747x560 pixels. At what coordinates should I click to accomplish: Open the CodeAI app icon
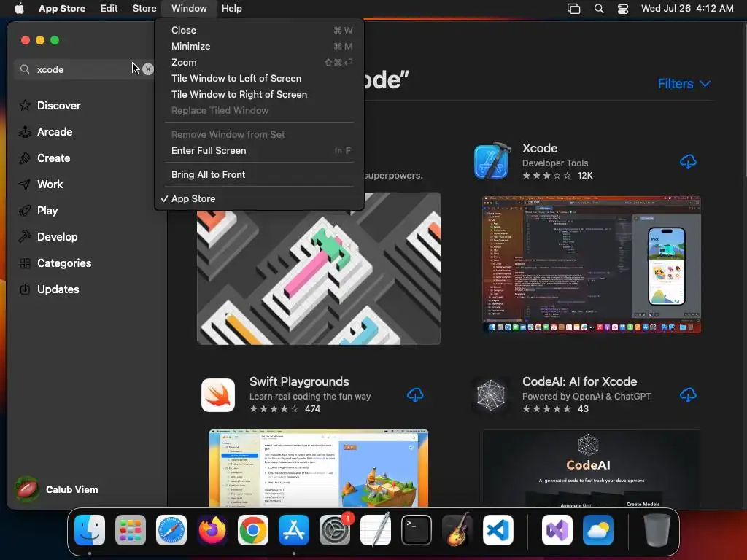click(x=491, y=395)
